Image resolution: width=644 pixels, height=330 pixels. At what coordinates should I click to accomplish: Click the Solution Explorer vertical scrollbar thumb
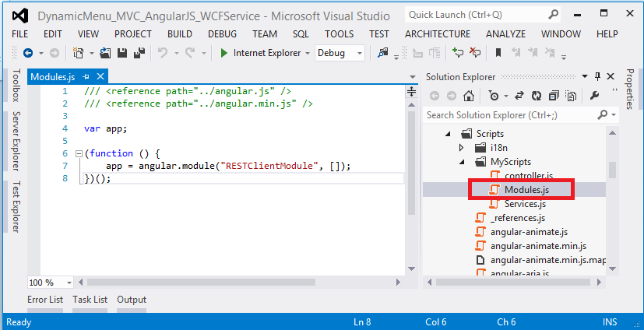click(612, 170)
